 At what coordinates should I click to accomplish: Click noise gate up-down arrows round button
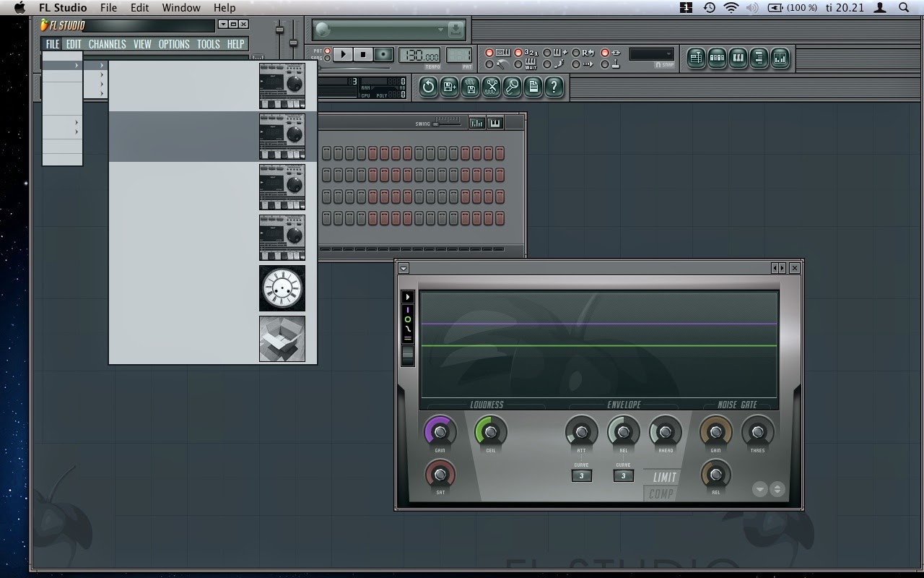pos(777,489)
